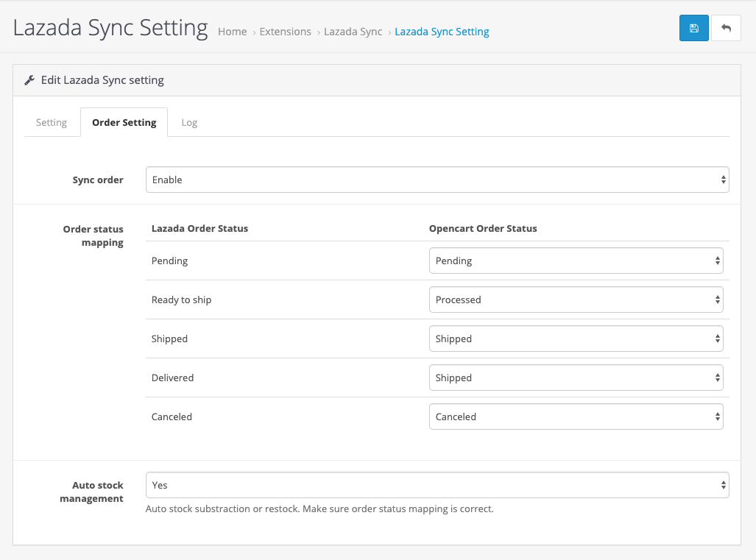Go to Home breadcrumb link

point(232,32)
